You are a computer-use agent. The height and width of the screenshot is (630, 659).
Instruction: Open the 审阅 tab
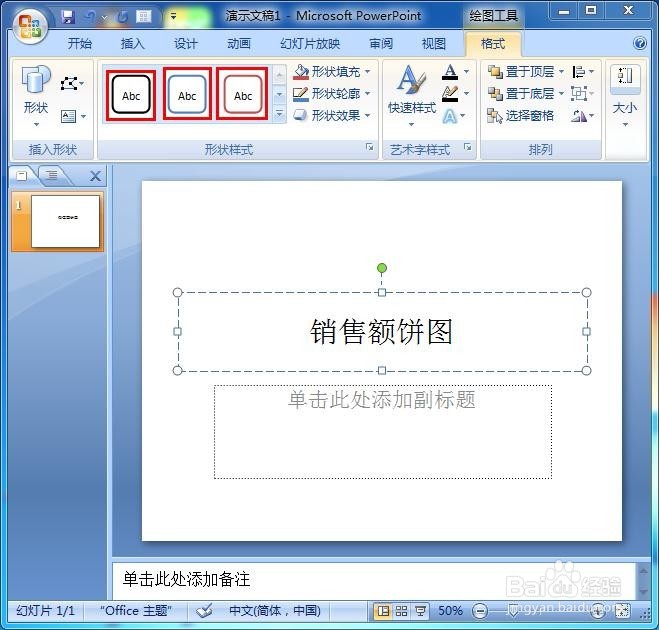381,43
